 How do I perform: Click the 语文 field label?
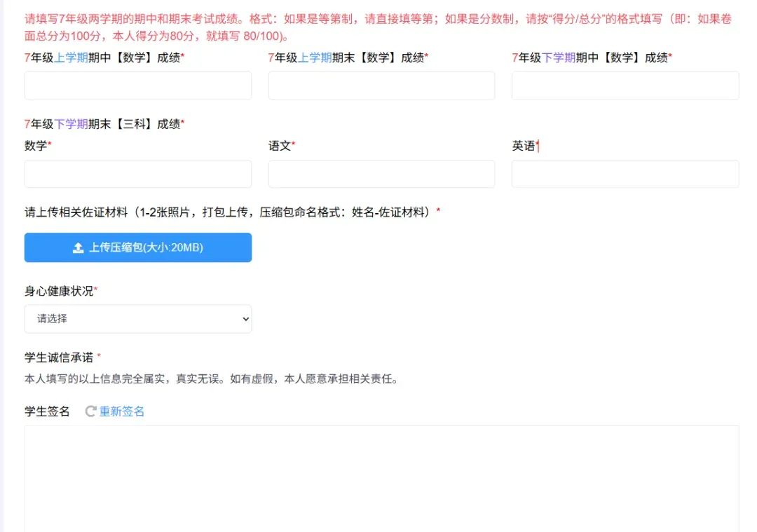(x=282, y=146)
